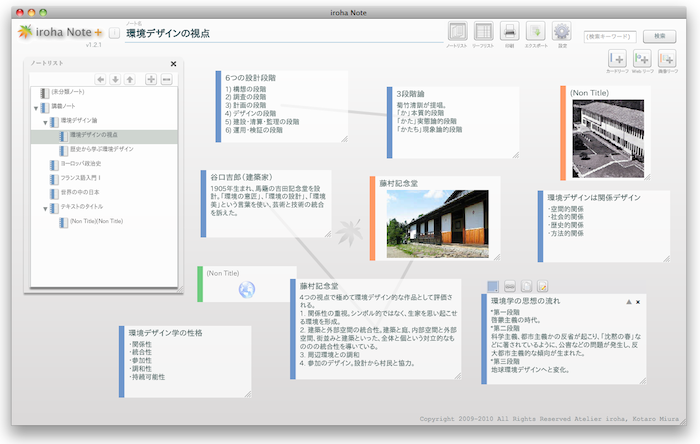Open the blue color picker above 環境学の思想の流れ card
This screenshot has width=700, height=444.
point(493,286)
